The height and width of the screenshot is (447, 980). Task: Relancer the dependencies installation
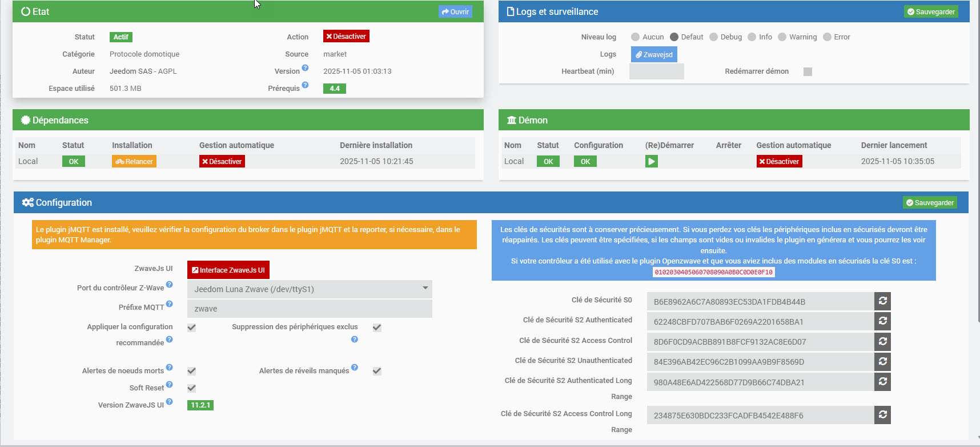tap(134, 162)
